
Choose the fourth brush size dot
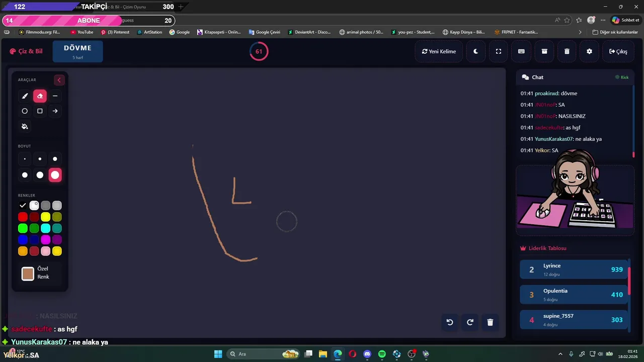25,175
